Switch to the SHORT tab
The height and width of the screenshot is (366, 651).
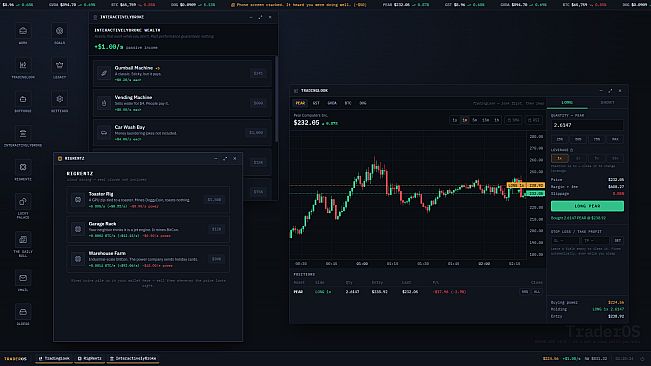point(607,102)
